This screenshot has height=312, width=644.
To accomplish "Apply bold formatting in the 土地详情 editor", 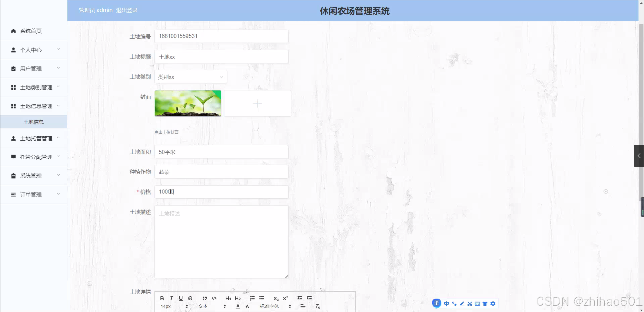I will coord(162,298).
